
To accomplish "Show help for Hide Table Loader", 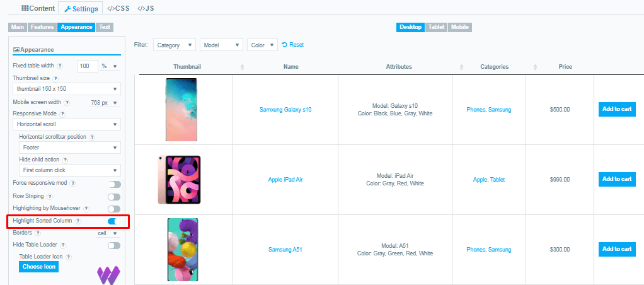I will click(x=63, y=245).
